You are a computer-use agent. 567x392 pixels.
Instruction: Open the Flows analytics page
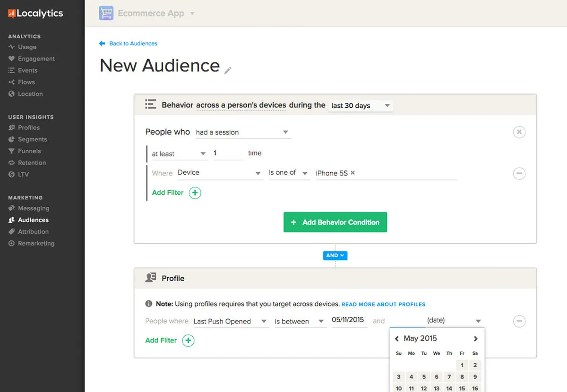coord(26,82)
